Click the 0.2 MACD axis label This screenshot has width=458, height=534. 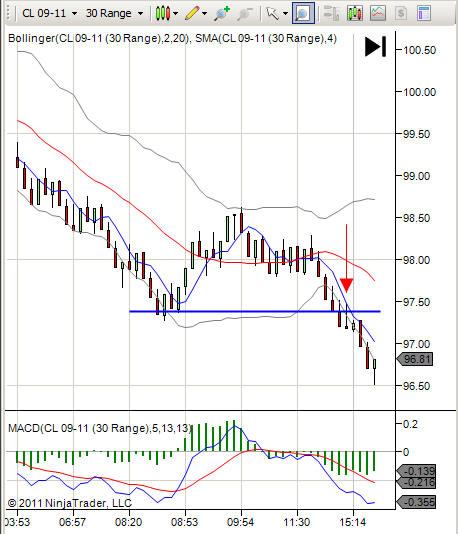pyautogui.click(x=410, y=424)
